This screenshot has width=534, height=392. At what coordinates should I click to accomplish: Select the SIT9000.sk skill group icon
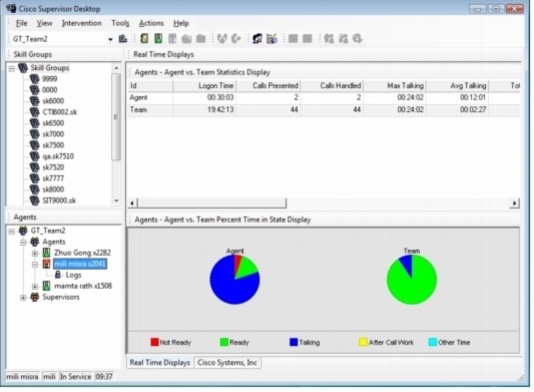pos(34,200)
